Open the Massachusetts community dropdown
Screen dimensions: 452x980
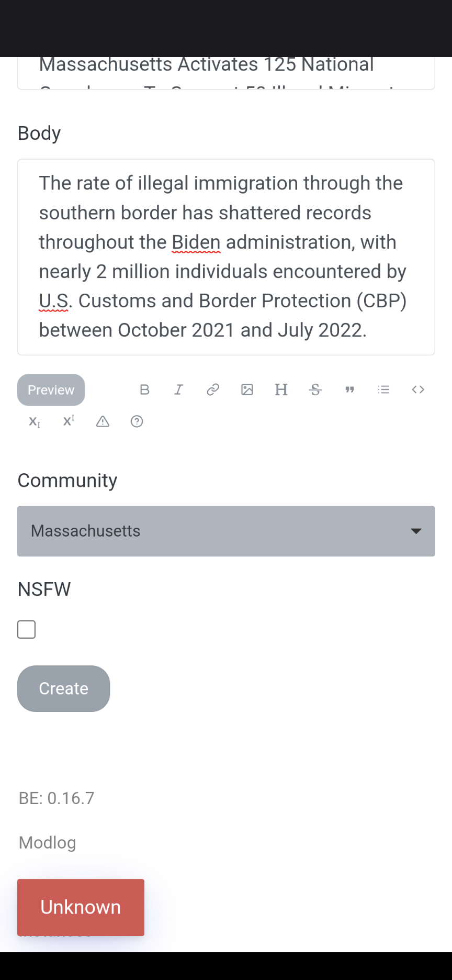226,531
